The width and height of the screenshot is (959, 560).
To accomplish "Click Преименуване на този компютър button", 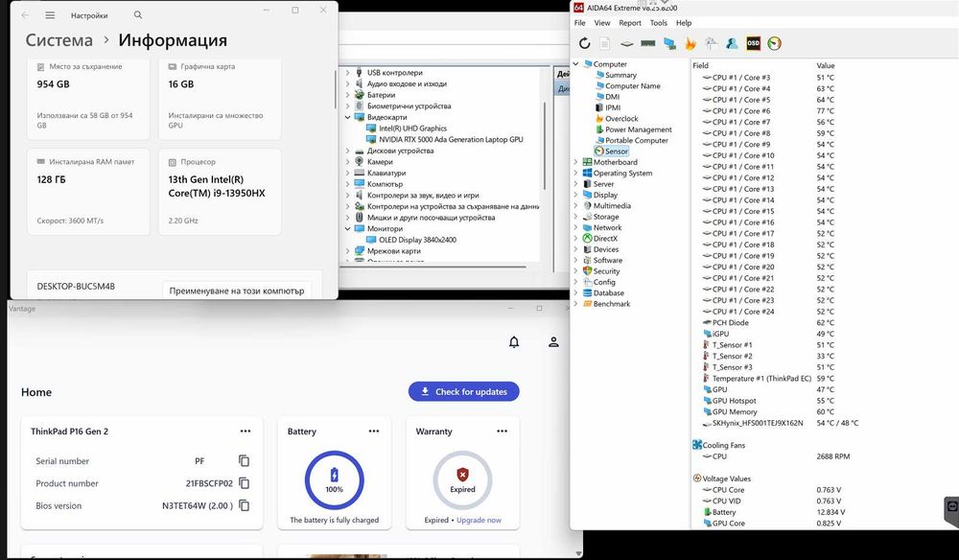I will (237, 291).
